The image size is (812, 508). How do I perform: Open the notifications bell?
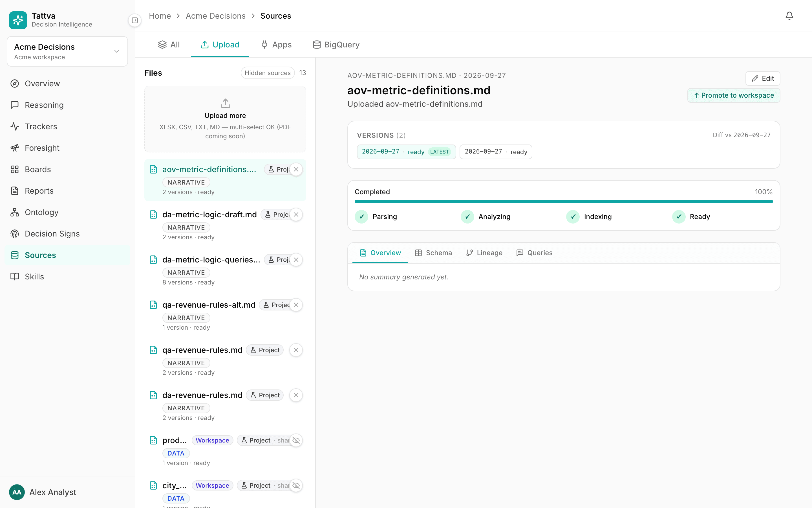(x=789, y=16)
